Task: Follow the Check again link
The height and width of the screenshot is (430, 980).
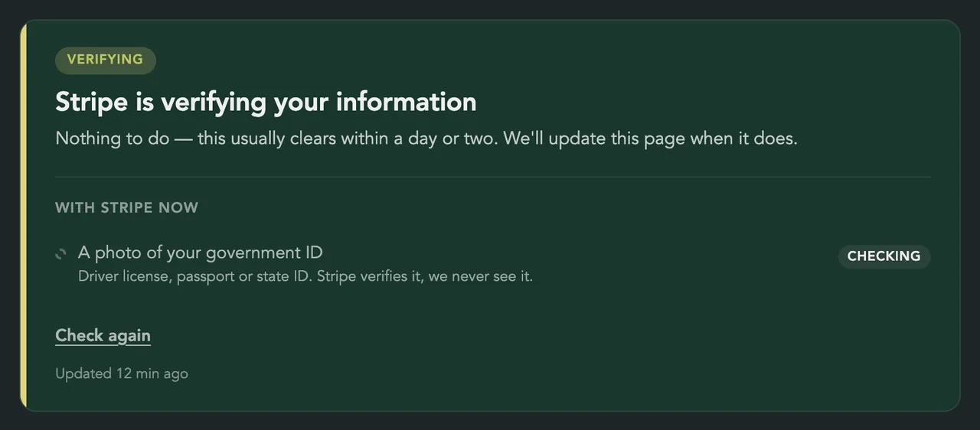Action: tap(103, 336)
